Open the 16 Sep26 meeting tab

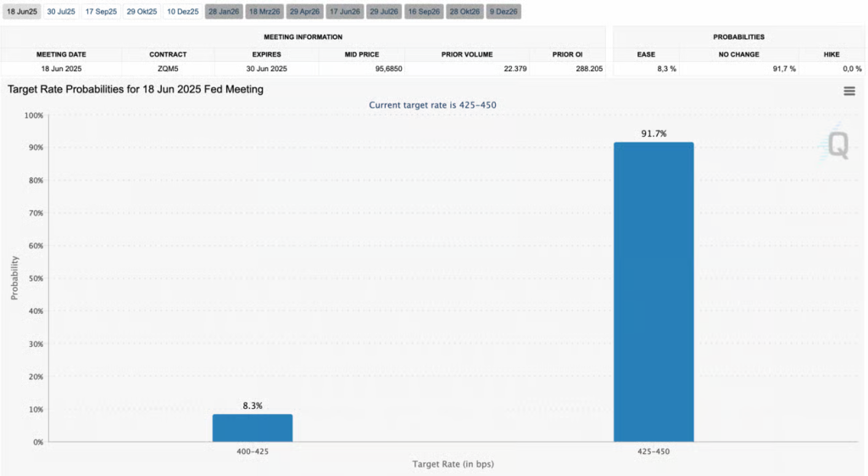coord(424,12)
